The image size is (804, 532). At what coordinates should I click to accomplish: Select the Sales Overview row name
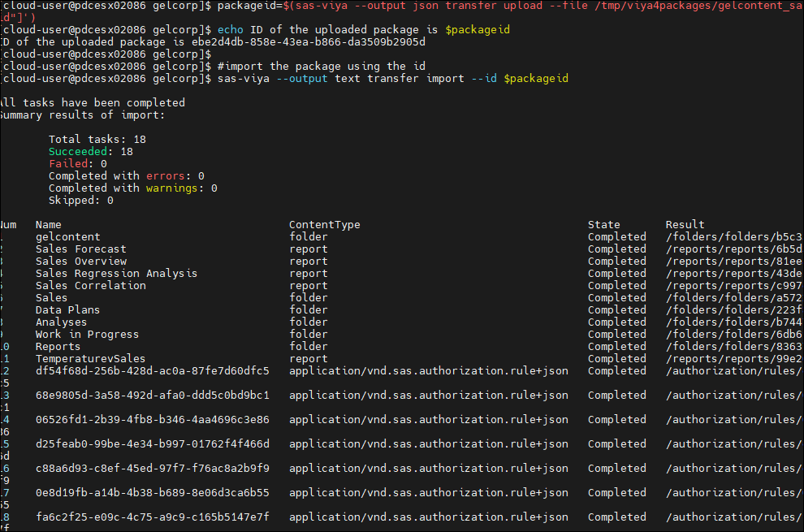click(x=81, y=262)
